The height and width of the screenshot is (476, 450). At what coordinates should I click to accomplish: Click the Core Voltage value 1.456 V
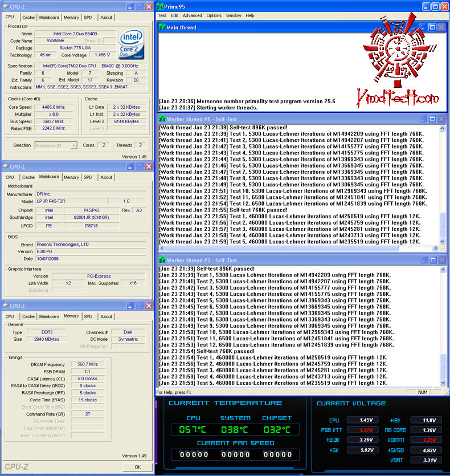point(103,55)
